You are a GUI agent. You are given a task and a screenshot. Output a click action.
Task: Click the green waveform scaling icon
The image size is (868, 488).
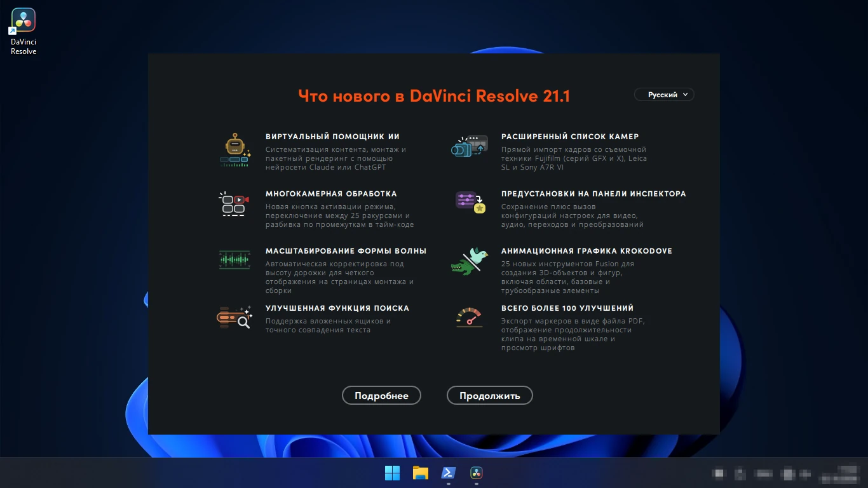(234, 259)
